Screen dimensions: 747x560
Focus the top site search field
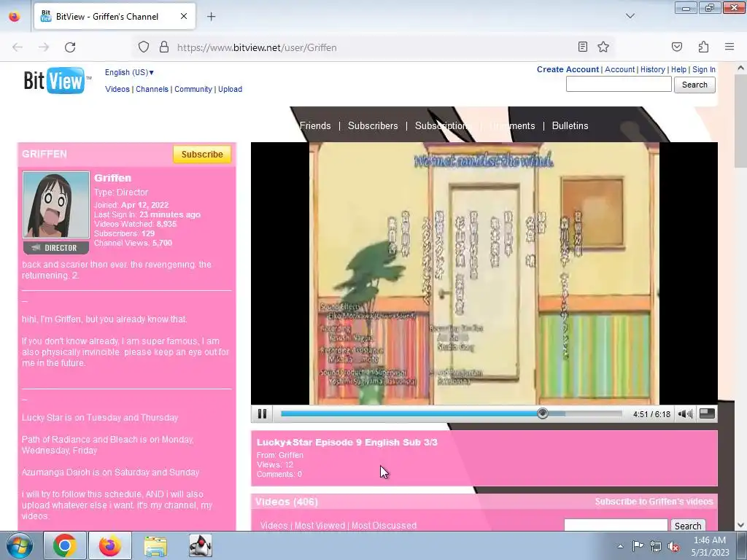pos(619,85)
